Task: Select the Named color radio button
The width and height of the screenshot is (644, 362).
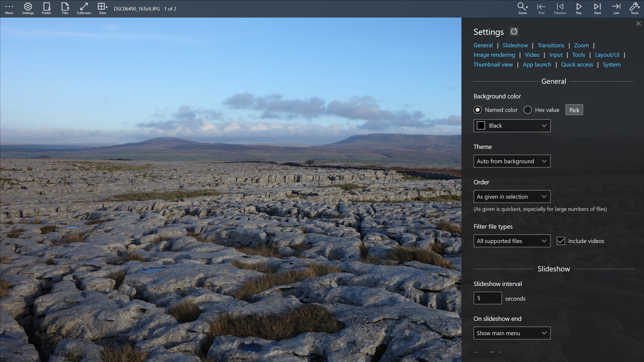Action: click(x=477, y=110)
